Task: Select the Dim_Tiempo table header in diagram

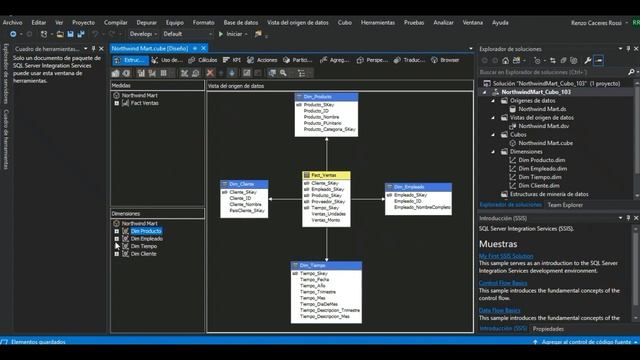Action: (326, 265)
